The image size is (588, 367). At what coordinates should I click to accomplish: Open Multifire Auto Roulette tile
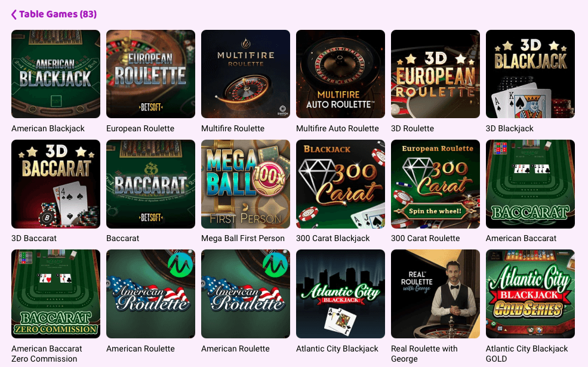point(340,74)
